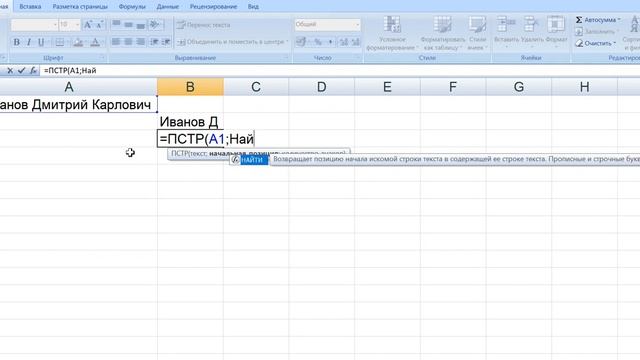640x360 pixels.
Task: Apply the Font Color letter A
Action: 95,42
